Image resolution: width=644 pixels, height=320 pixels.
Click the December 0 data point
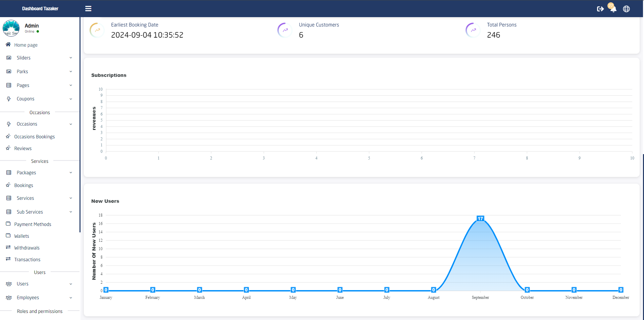pos(621,290)
